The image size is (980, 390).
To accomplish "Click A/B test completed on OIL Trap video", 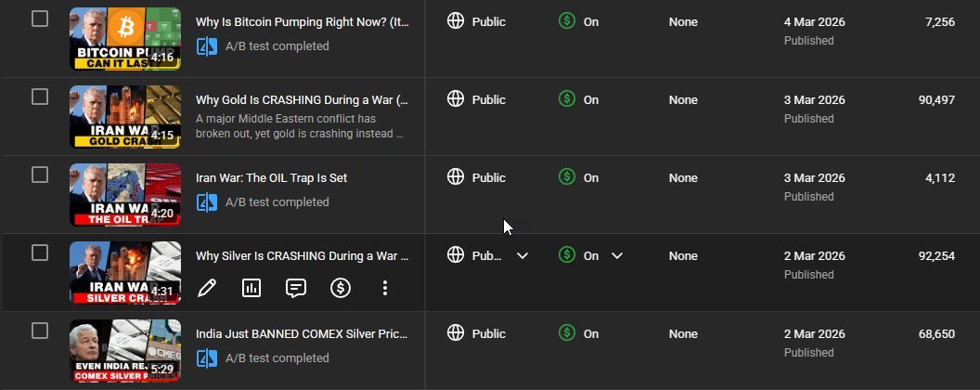I will coord(277,202).
